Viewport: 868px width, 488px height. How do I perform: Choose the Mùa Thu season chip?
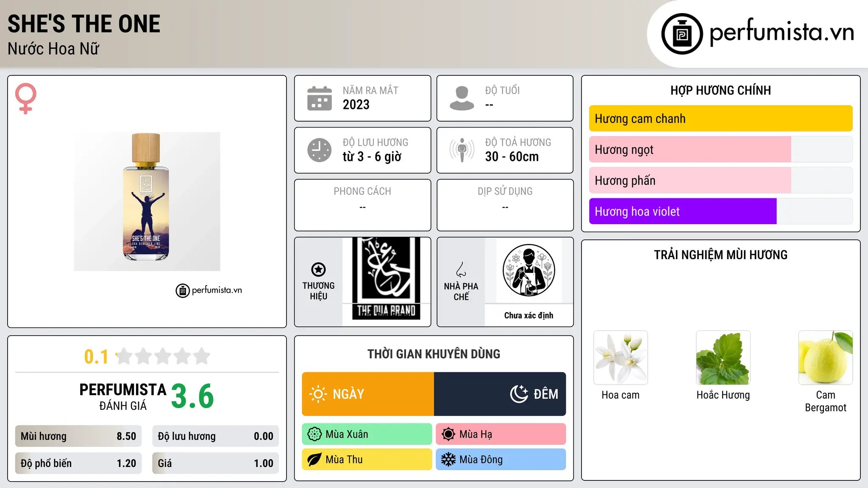[x=367, y=460]
